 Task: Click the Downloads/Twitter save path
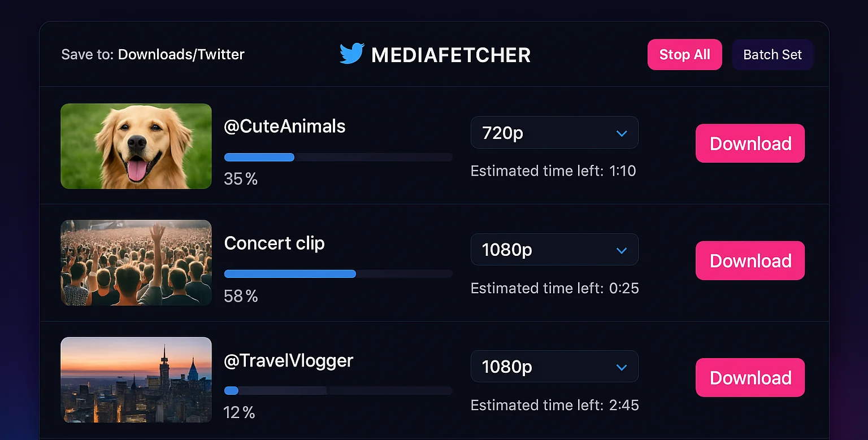(181, 55)
